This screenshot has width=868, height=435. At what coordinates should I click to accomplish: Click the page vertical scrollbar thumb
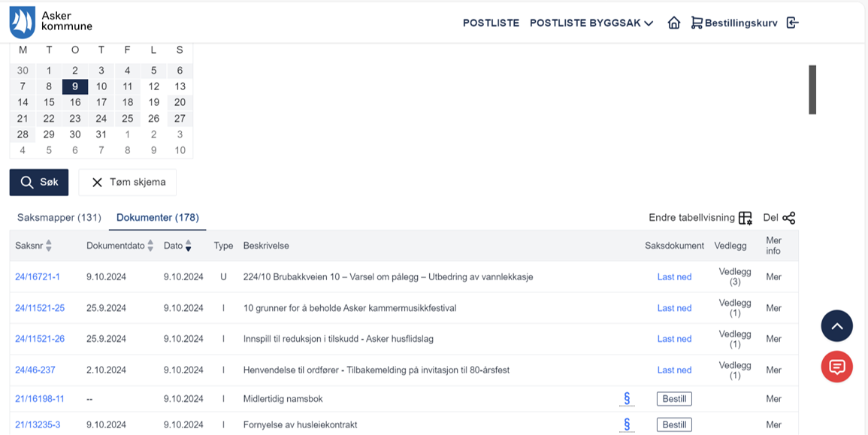[812, 89]
